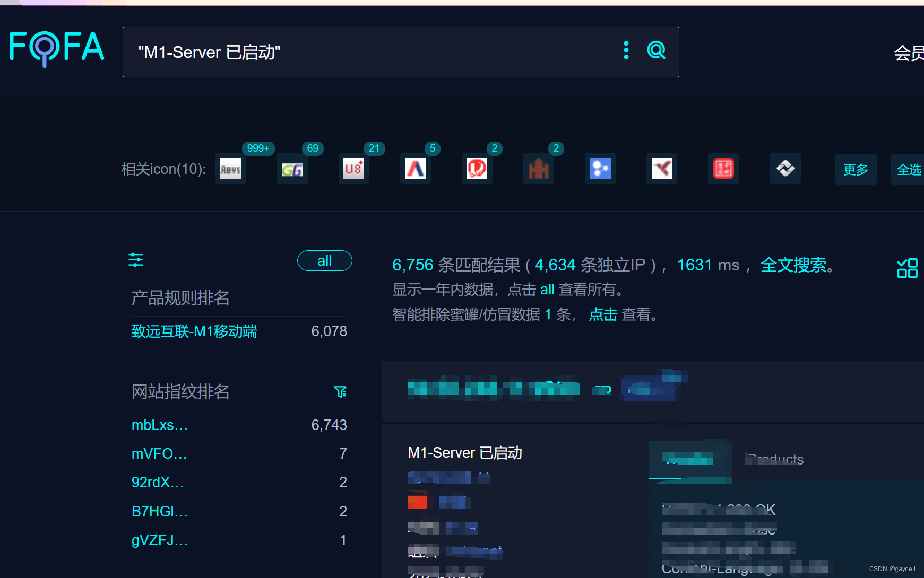Select the green G related icon with 69 badge

[292, 169]
